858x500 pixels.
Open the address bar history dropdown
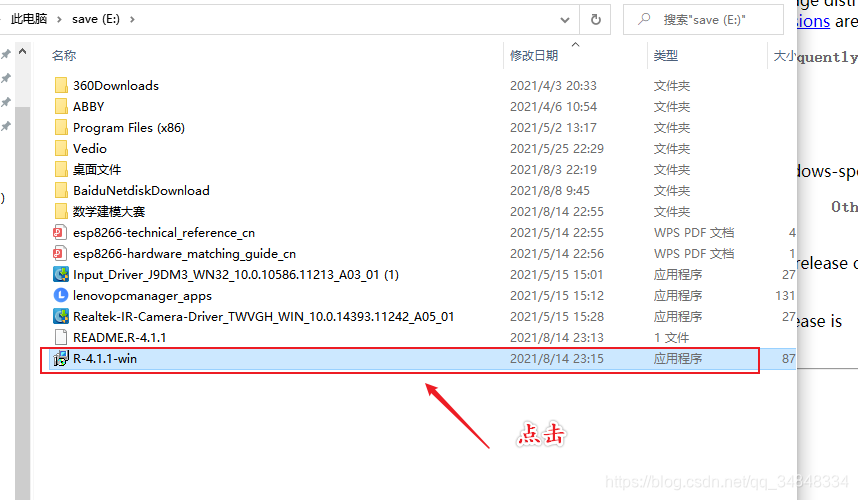pyautogui.click(x=565, y=20)
